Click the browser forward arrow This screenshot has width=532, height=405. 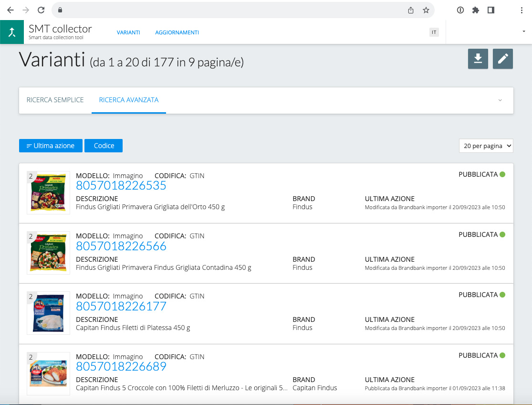coord(26,10)
